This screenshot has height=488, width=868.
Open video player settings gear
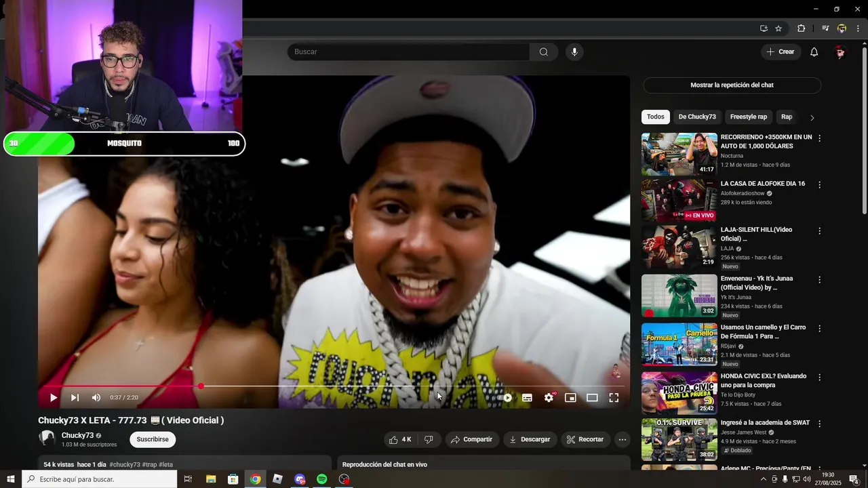point(549,398)
